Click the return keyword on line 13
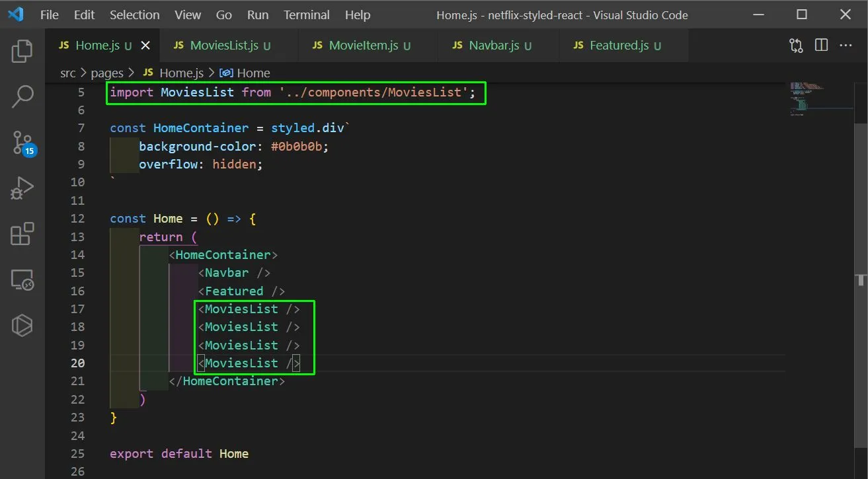The image size is (868, 479). click(161, 237)
